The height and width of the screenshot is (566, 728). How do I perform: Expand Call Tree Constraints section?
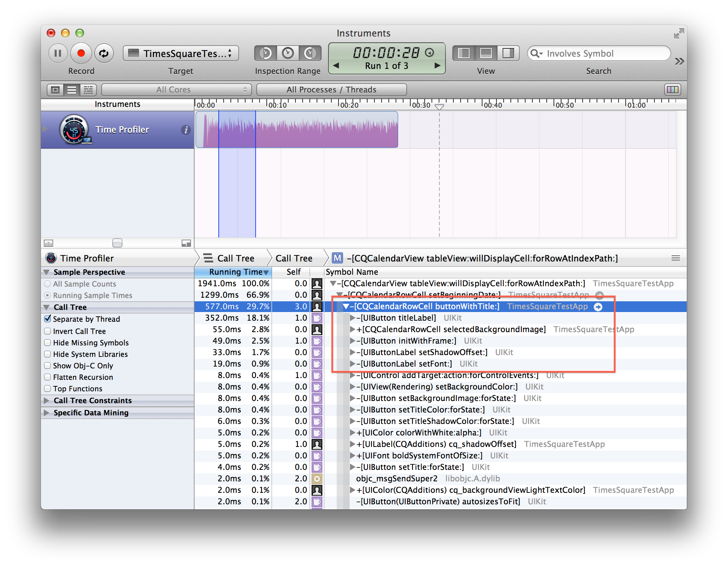pyautogui.click(x=47, y=400)
